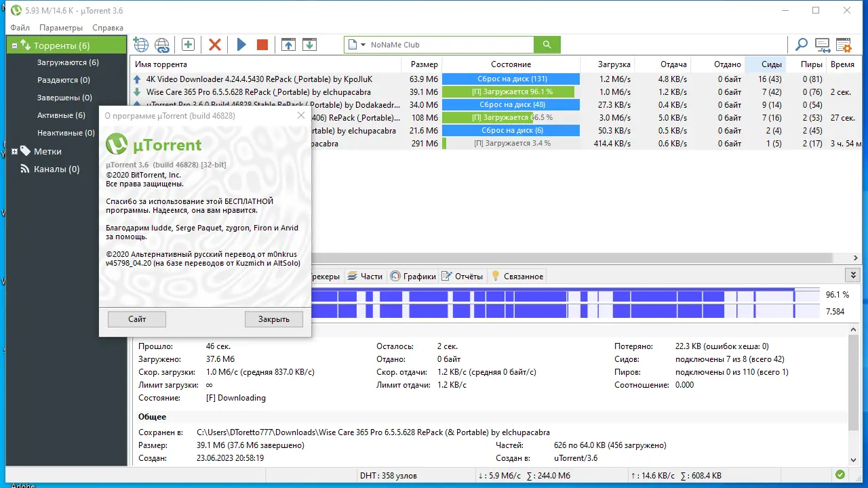Click download speed 5.9 М6/с in status bar
Screen dimensions: 868x488
point(500,475)
